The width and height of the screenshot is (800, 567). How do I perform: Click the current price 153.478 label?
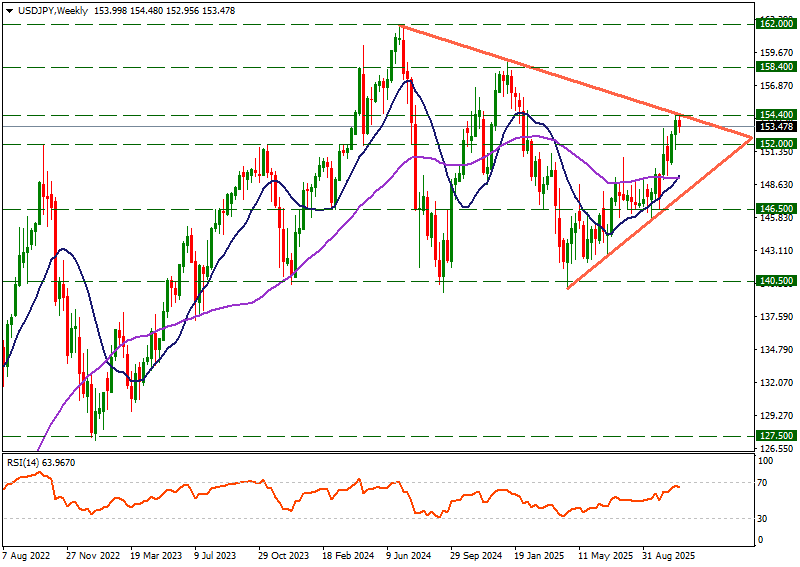tap(773, 127)
